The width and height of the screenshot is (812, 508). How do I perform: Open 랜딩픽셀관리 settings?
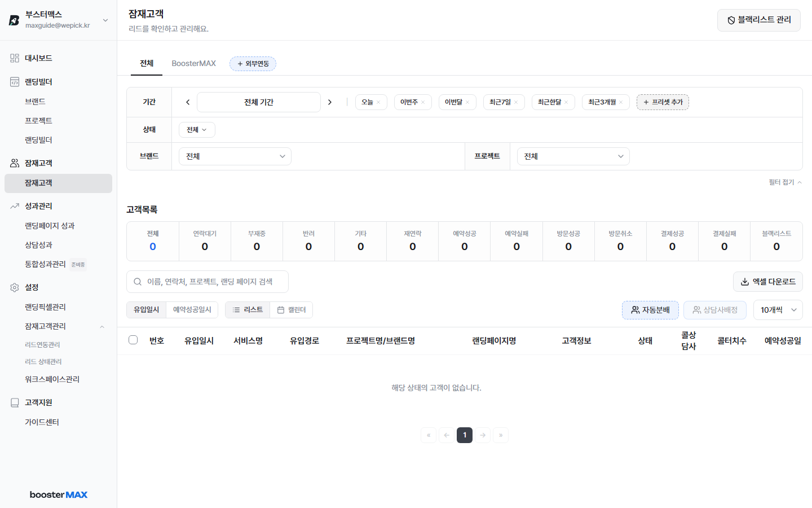point(45,307)
